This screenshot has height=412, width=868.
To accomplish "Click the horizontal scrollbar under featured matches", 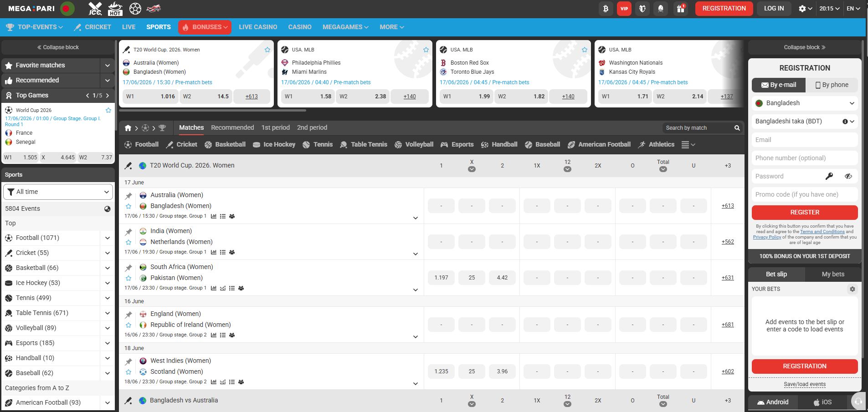I will pos(213,110).
